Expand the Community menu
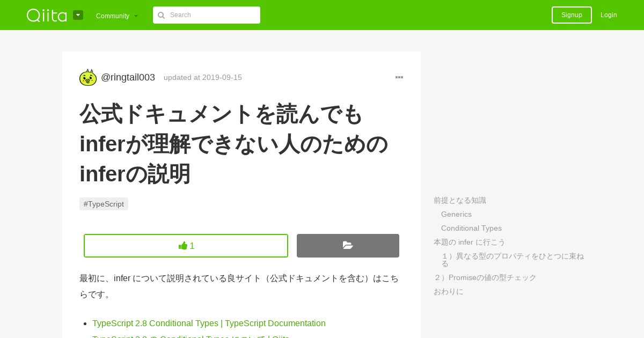 tap(117, 16)
